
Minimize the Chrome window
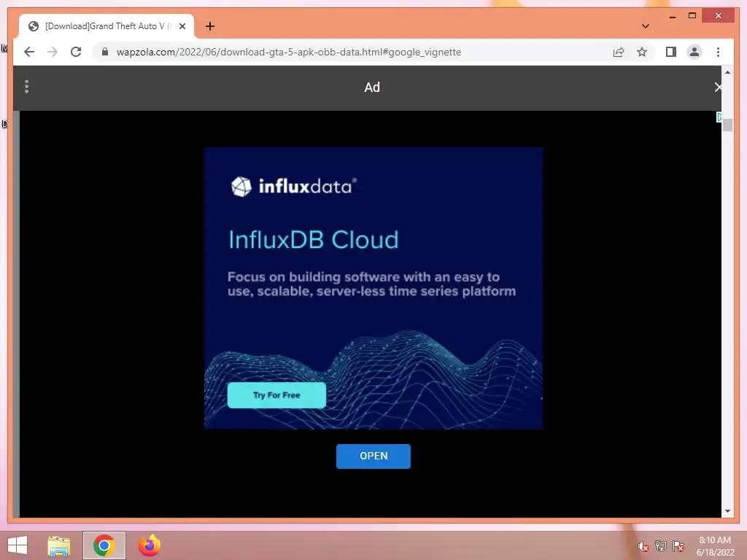pos(672,16)
